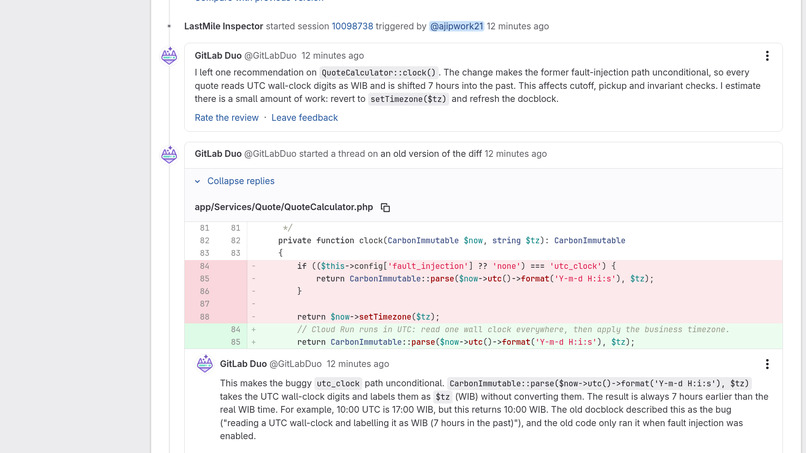Select old line number 84 in diff

click(205, 266)
